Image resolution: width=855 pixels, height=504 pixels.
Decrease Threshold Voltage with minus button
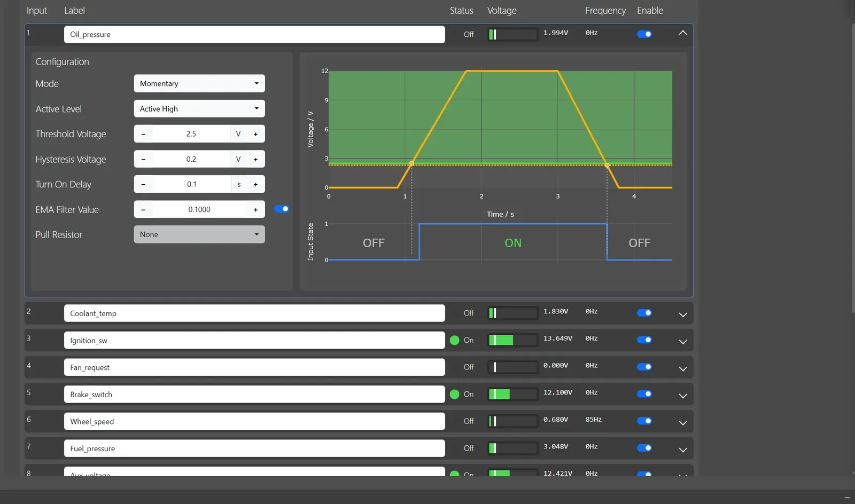click(x=143, y=134)
